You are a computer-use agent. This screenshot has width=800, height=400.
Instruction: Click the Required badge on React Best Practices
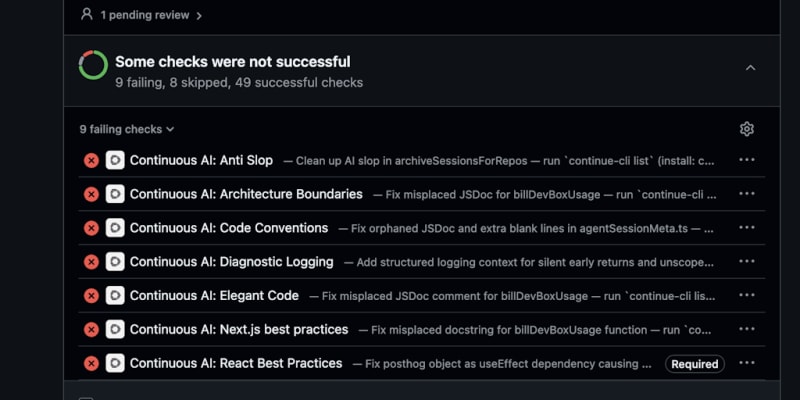(x=694, y=364)
